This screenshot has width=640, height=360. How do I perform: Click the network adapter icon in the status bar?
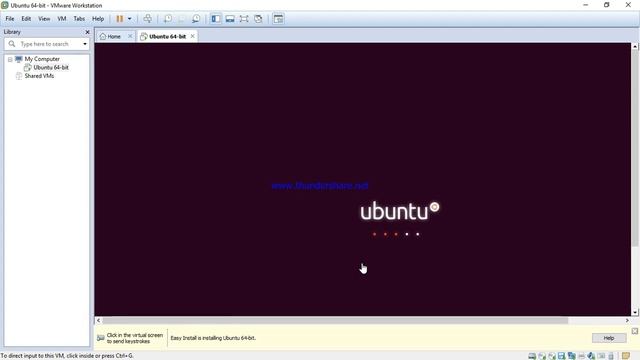pos(571,356)
